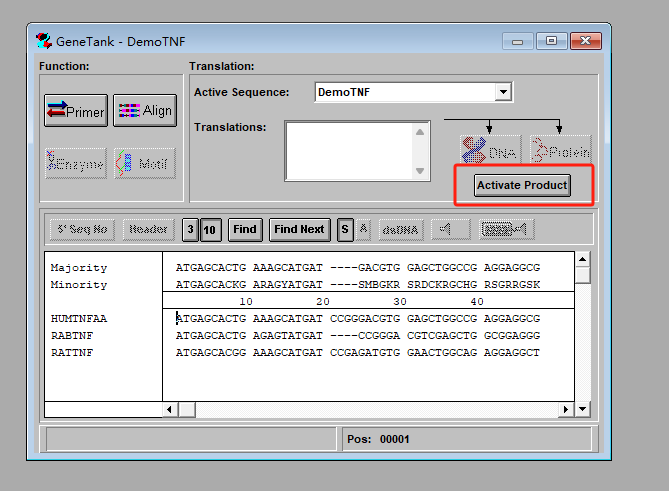Click the DemoTNF Active Sequence field
The width and height of the screenshot is (669, 491).
pyautogui.click(x=405, y=92)
